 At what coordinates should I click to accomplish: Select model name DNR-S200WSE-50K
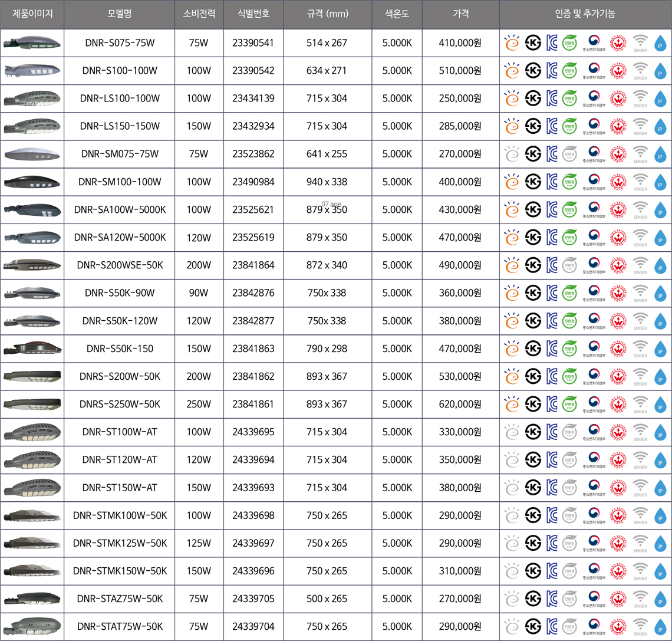(x=120, y=265)
